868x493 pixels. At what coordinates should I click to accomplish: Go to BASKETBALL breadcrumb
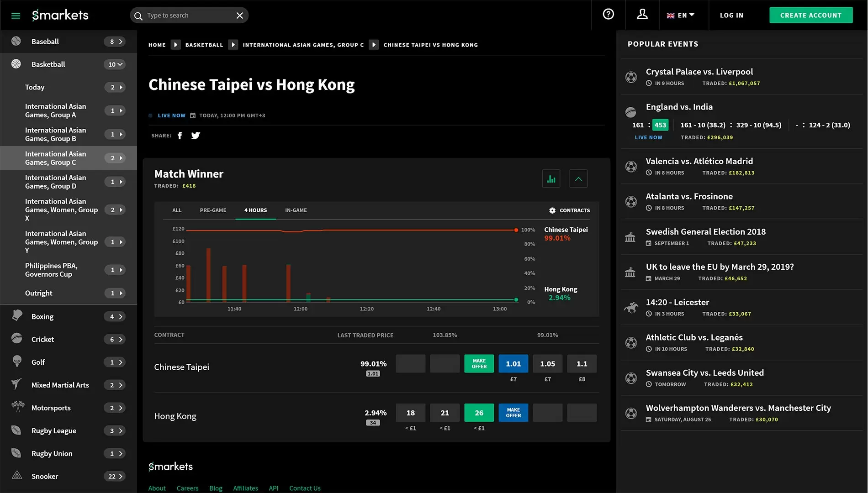click(x=204, y=45)
